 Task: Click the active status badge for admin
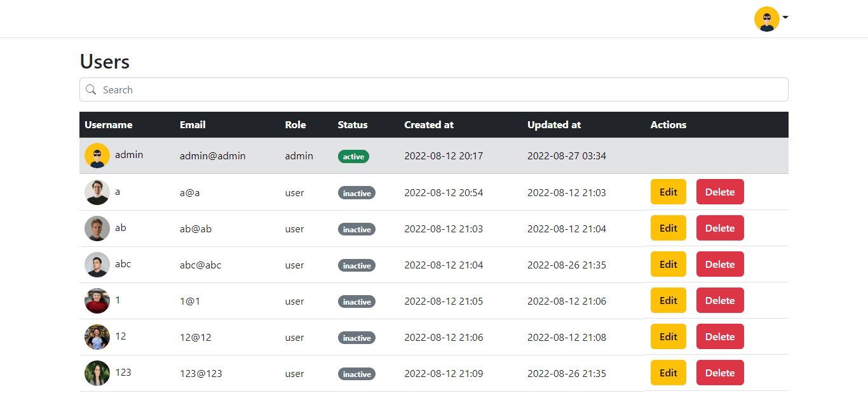[353, 156]
